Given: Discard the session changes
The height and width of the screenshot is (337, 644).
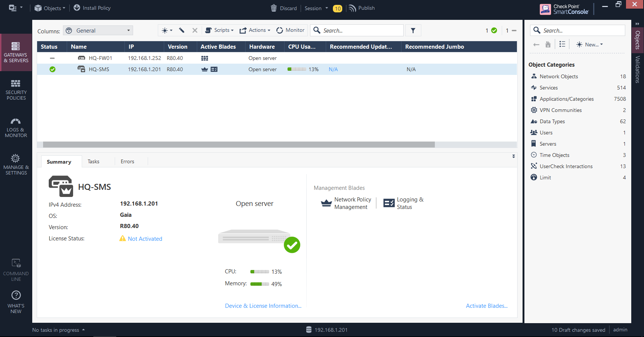Looking at the screenshot, I should coord(284,8).
